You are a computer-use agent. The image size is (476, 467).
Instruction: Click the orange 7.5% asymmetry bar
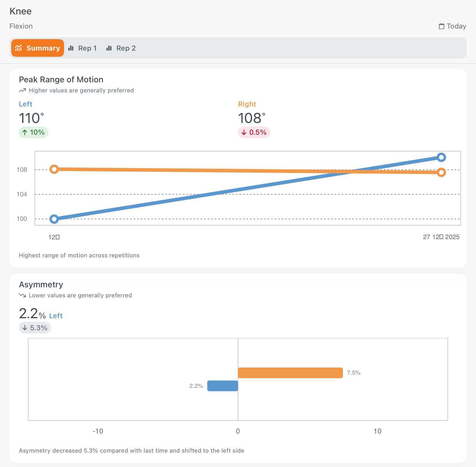tap(290, 373)
